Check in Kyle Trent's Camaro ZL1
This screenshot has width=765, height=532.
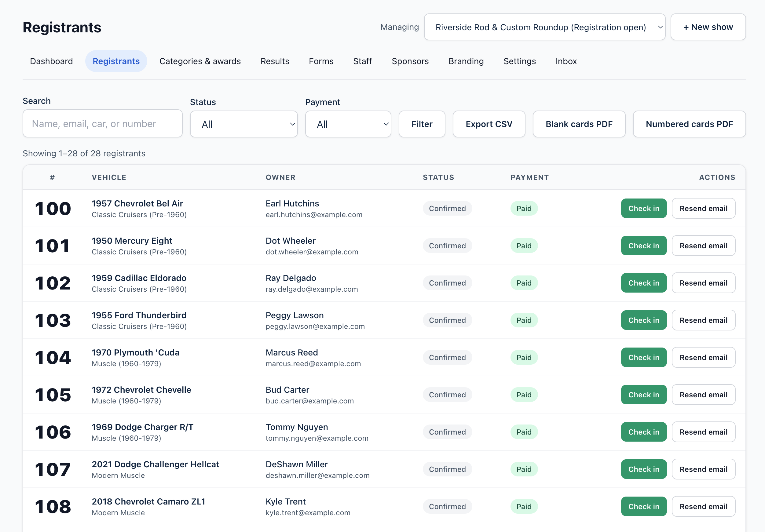(643, 506)
